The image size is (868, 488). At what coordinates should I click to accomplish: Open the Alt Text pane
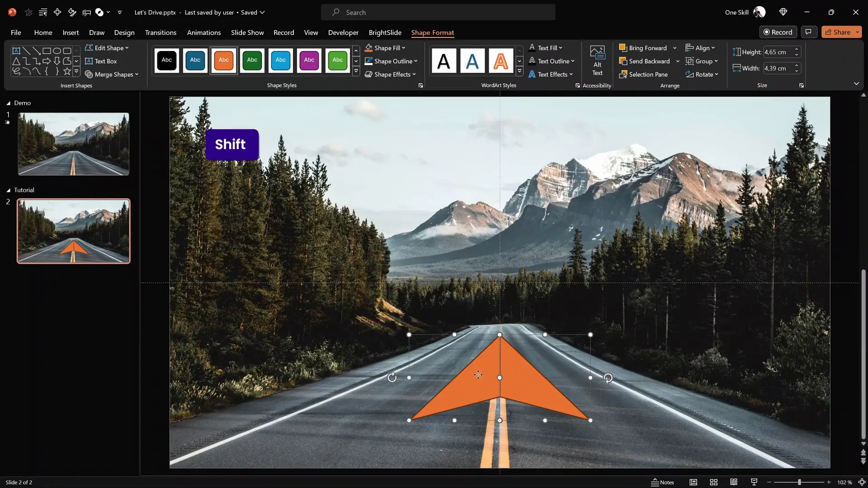click(597, 61)
